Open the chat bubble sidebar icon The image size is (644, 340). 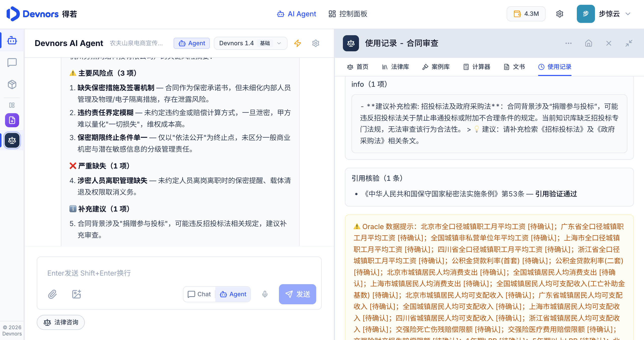click(12, 62)
